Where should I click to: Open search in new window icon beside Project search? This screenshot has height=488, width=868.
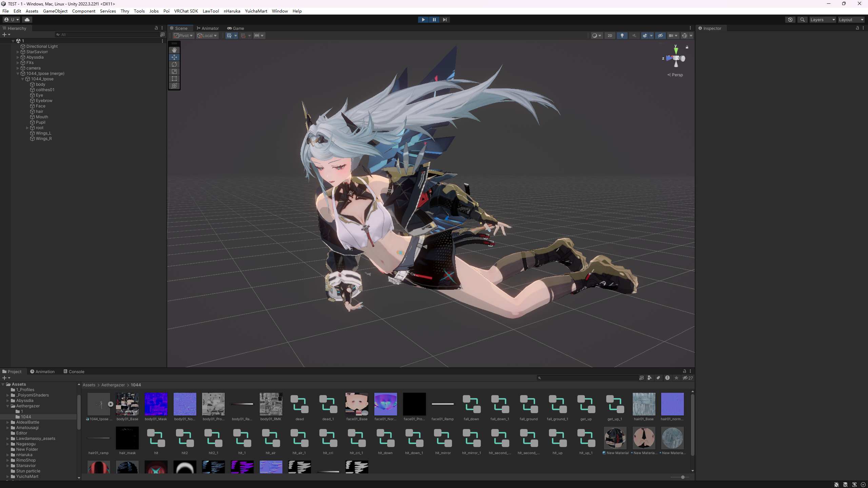[x=642, y=378]
